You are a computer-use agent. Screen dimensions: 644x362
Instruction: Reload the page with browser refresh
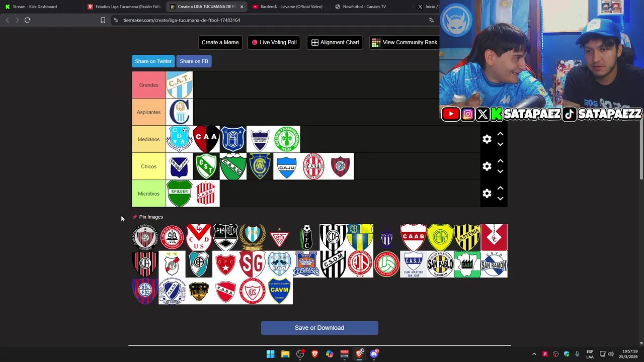[28, 20]
